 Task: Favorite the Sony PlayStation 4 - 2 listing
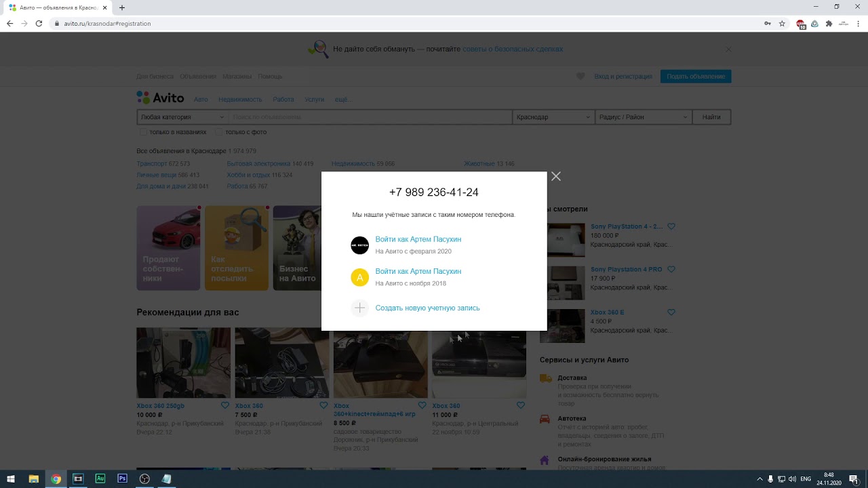click(x=671, y=226)
